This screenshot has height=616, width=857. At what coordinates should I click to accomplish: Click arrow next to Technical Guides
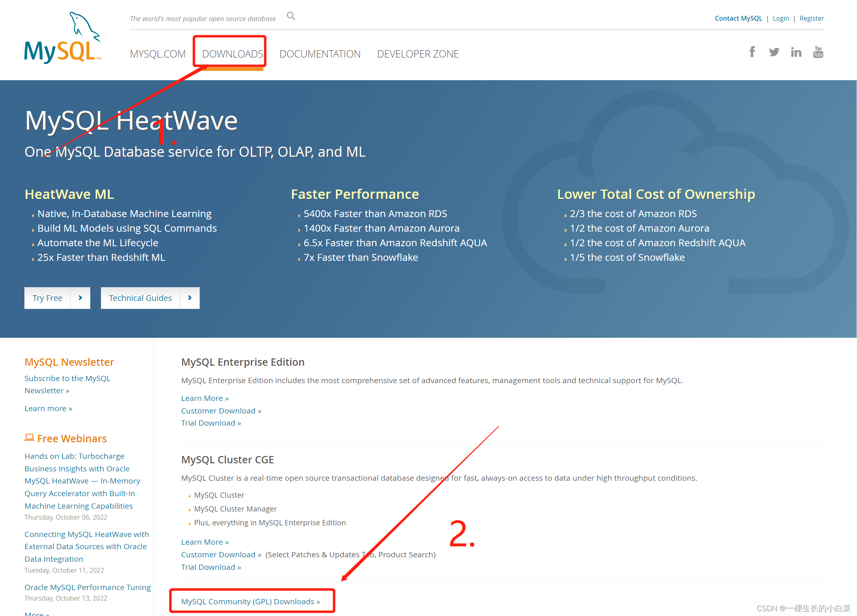tap(190, 298)
